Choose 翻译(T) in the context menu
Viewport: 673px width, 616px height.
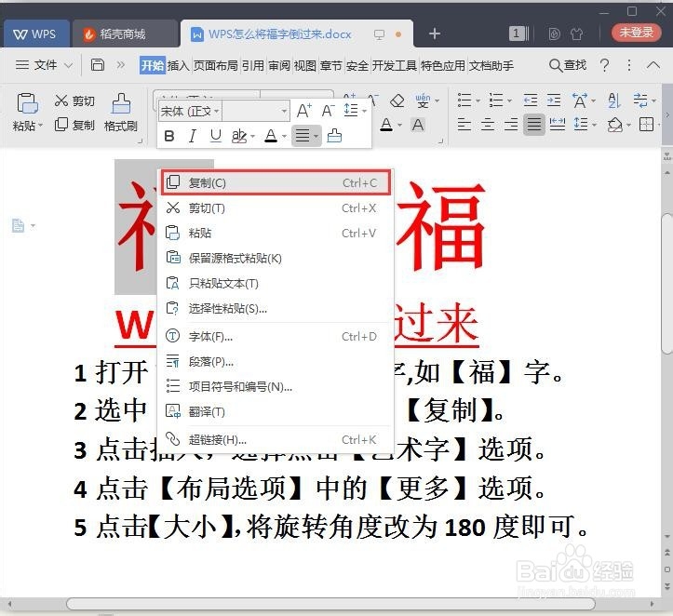tap(276, 412)
